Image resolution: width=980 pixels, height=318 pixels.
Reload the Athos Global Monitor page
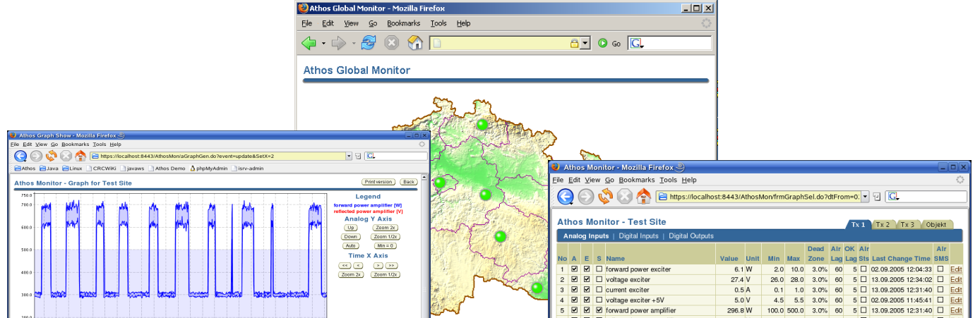(x=368, y=43)
